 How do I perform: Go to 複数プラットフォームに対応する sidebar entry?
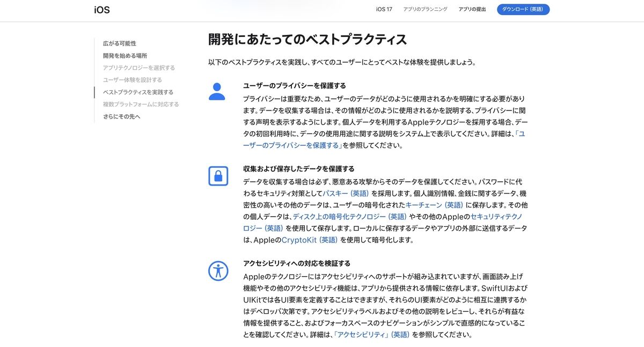(x=141, y=105)
